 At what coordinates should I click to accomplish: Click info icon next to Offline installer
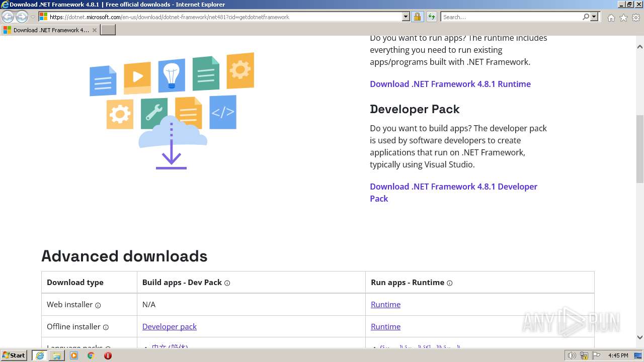click(x=106, y=327)
